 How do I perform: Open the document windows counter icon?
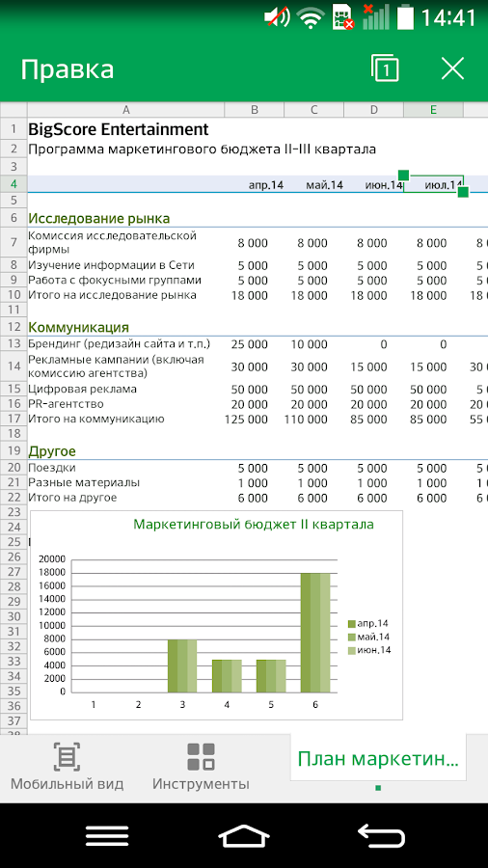point(385,69)
